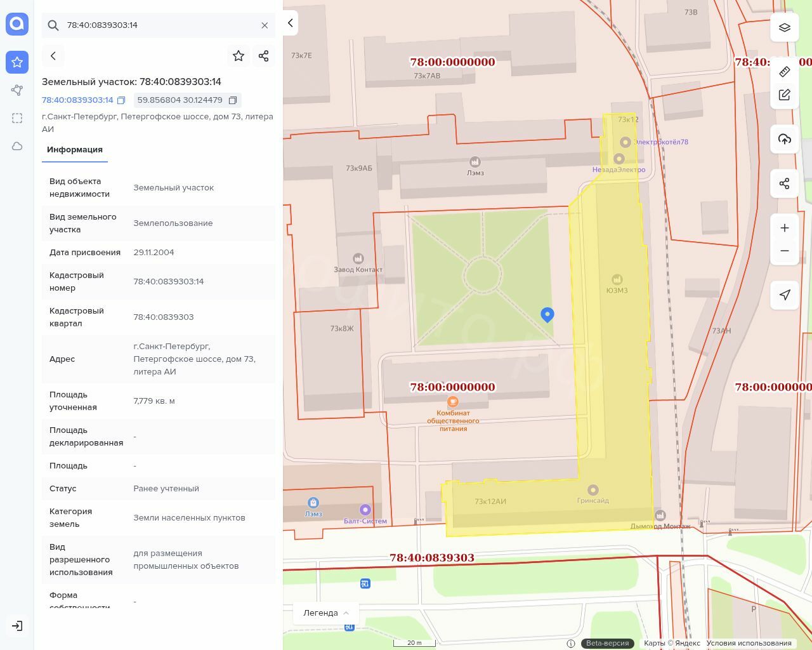812x650 pixels.
Task: Activate the edit drawing tool
Action: coord(785,95)
